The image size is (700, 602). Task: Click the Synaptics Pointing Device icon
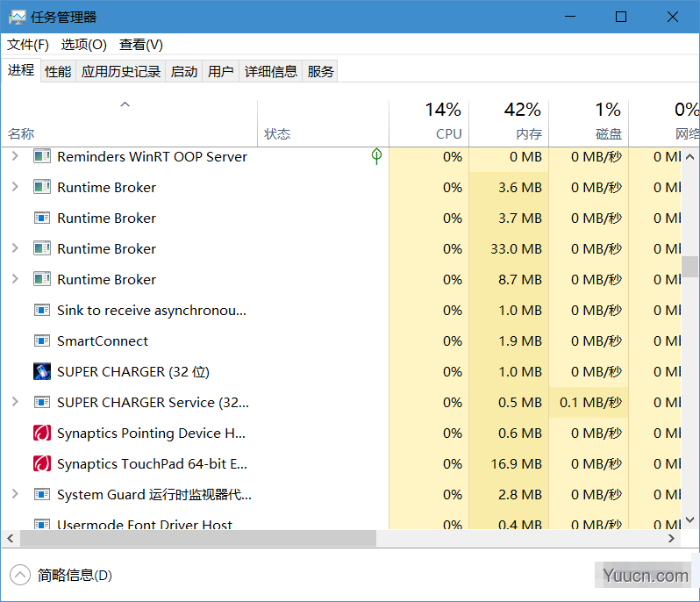click(x=42, y=433)
